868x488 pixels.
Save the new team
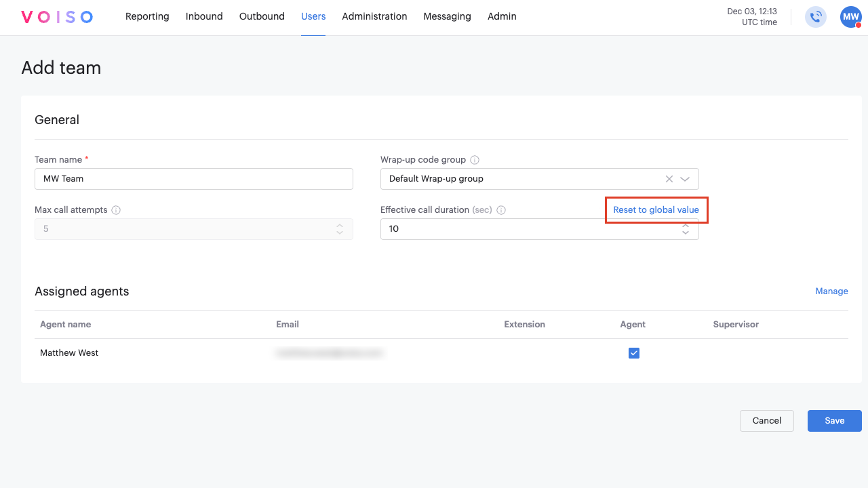pos(834,421)
